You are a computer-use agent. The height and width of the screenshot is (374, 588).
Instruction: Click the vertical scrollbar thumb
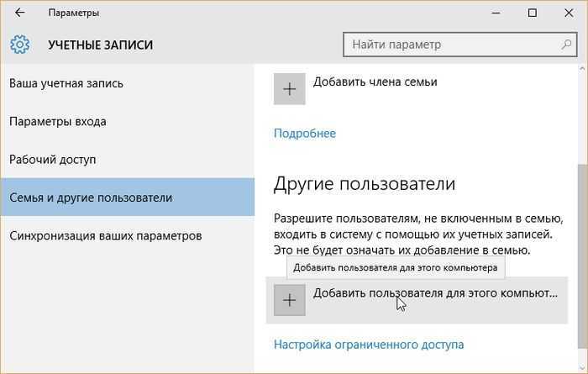tap(582, 255)
